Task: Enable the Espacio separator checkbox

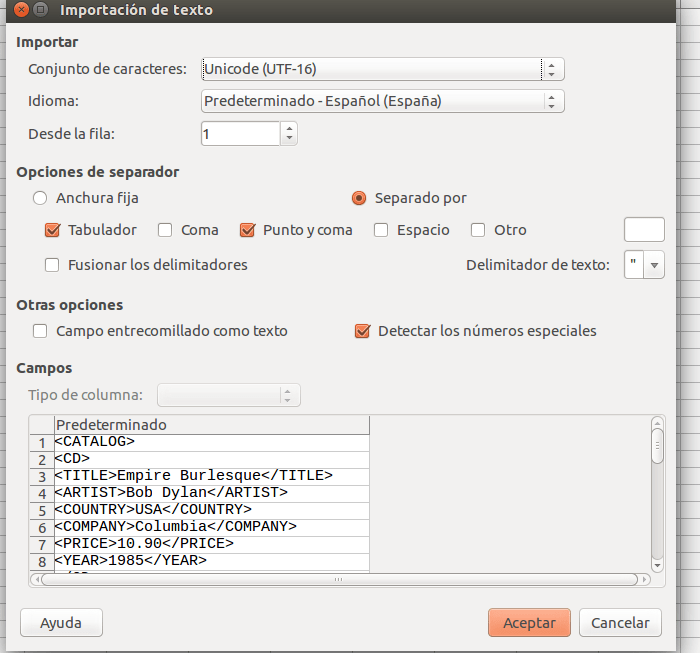Action: point(381,230)
